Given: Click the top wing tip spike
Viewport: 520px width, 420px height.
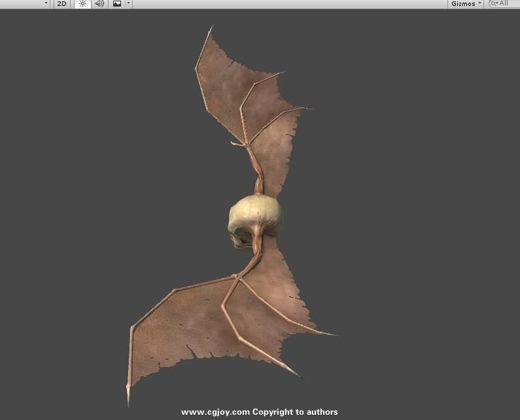Looking at the screenshot, I should coord(211,28).
